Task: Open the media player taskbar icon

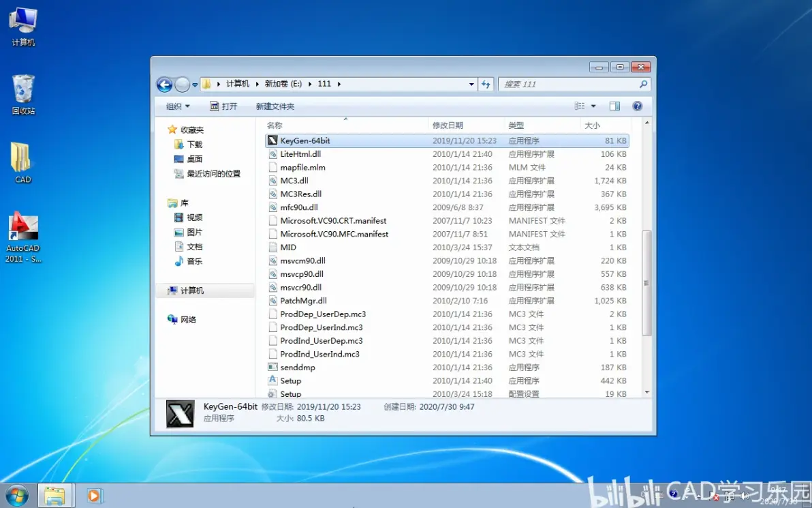Action: point(94,496)
